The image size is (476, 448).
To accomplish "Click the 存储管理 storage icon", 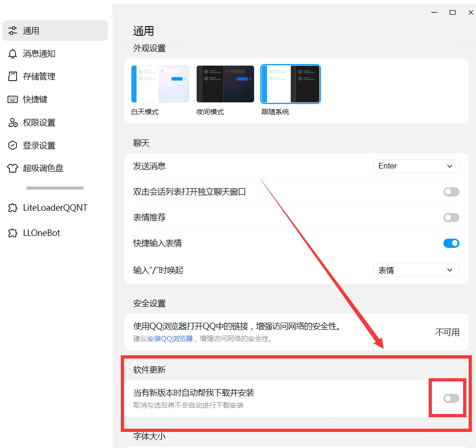I will coord(13,77).
